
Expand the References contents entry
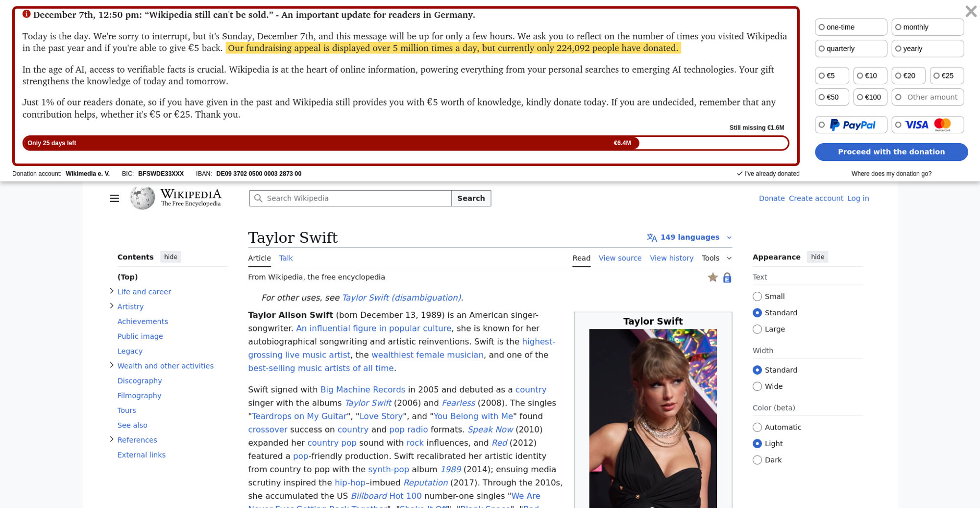(x=112, y=439)
